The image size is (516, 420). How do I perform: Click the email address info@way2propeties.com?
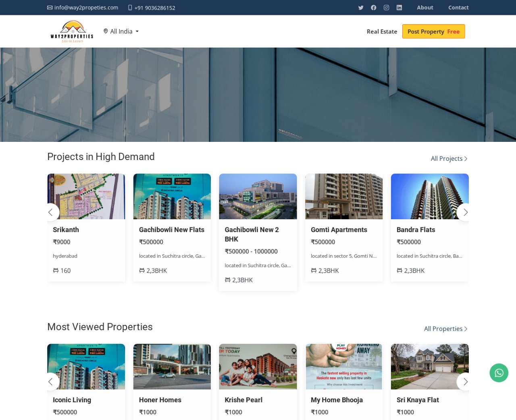[x=86, y=8]
